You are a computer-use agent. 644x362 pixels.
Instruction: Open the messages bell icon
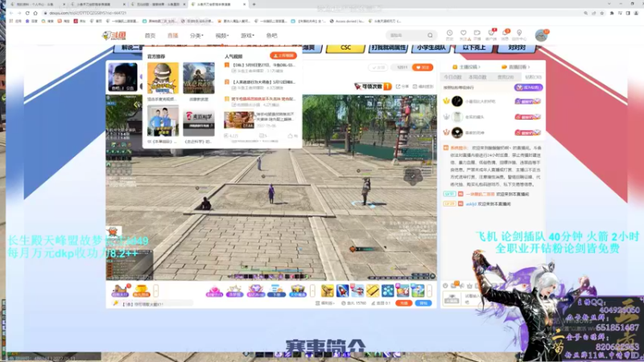click(x=506, y=35)
